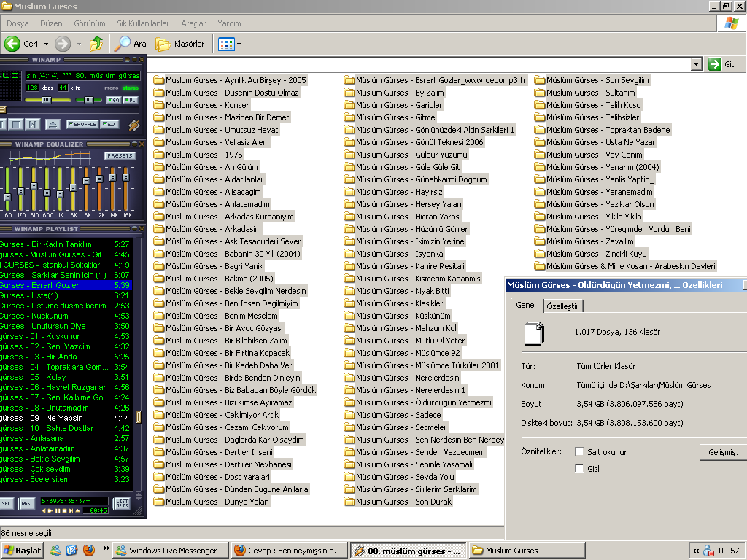Open the Araçlar menu
Image resolution: width=747 pixels, height=560 pixels.
[x=193, y=23]
